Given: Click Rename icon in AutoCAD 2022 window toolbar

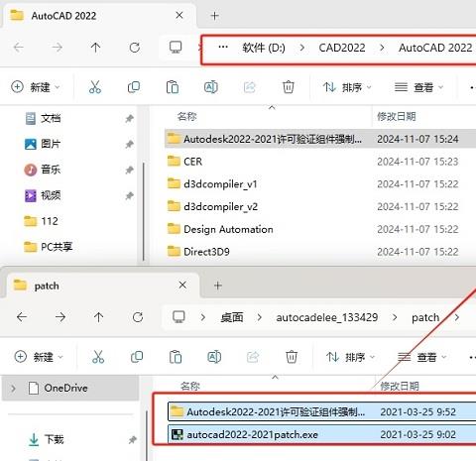Looking at the screenshot, I should click(x=211, y=87).
